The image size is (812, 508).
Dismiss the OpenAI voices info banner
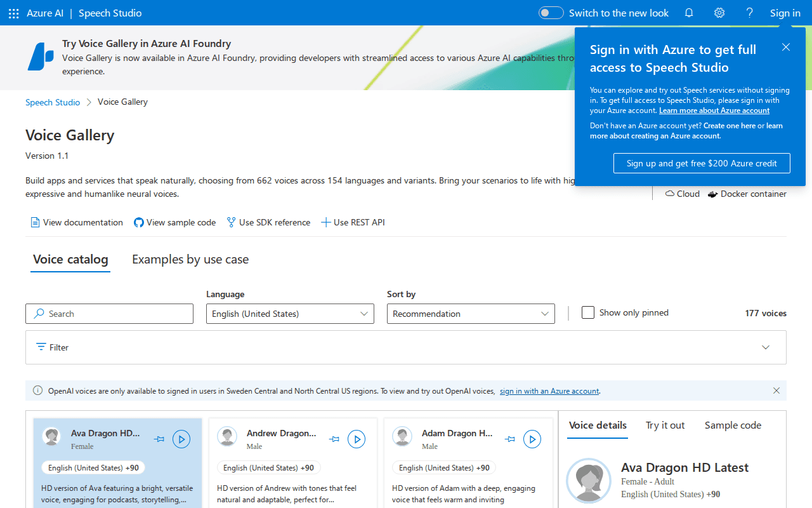[776, 391]
